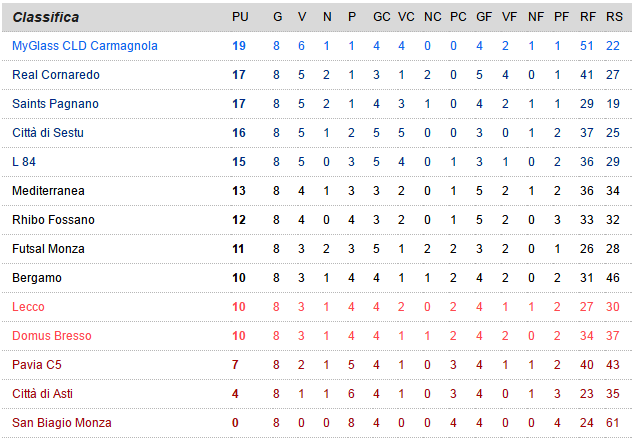Click Futsal Monza in the table
Viewport: 638px width, 445px height.
coord(48,249)
